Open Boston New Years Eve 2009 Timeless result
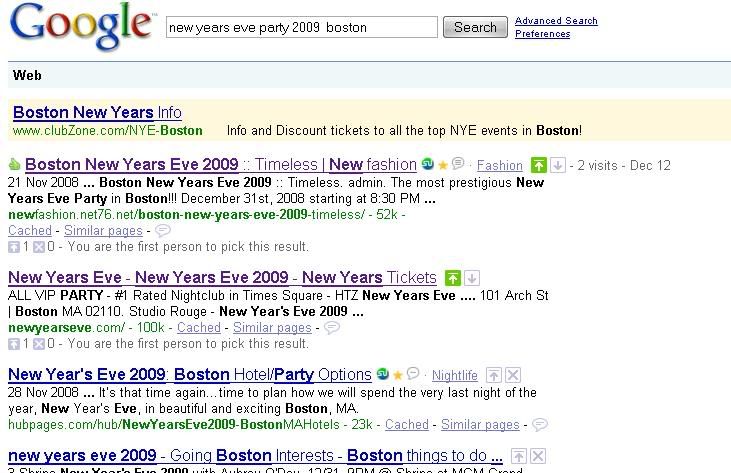This screenshot has width=731, height=473. point(221,165)
